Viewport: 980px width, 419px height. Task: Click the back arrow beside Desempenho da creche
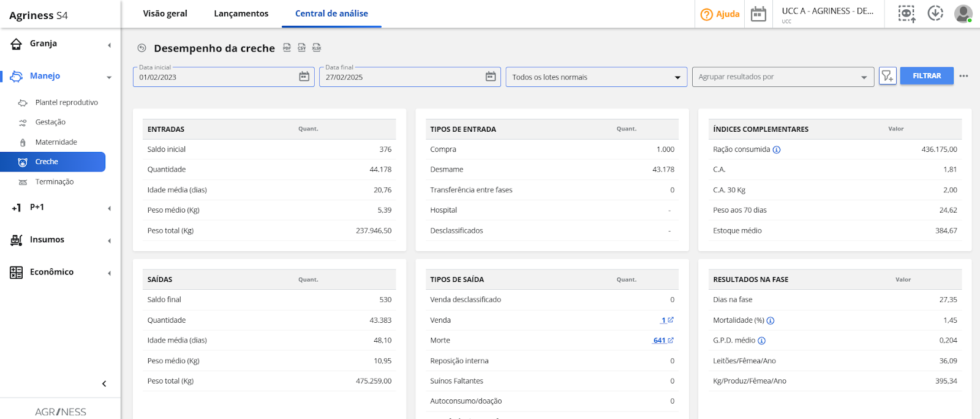(x=142, y=48)
